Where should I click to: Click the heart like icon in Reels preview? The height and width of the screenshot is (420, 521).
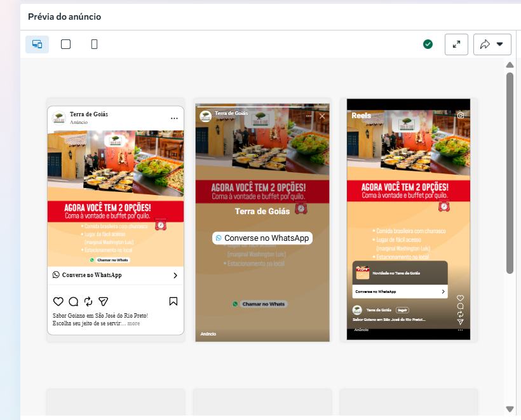(x=460, y=298)
